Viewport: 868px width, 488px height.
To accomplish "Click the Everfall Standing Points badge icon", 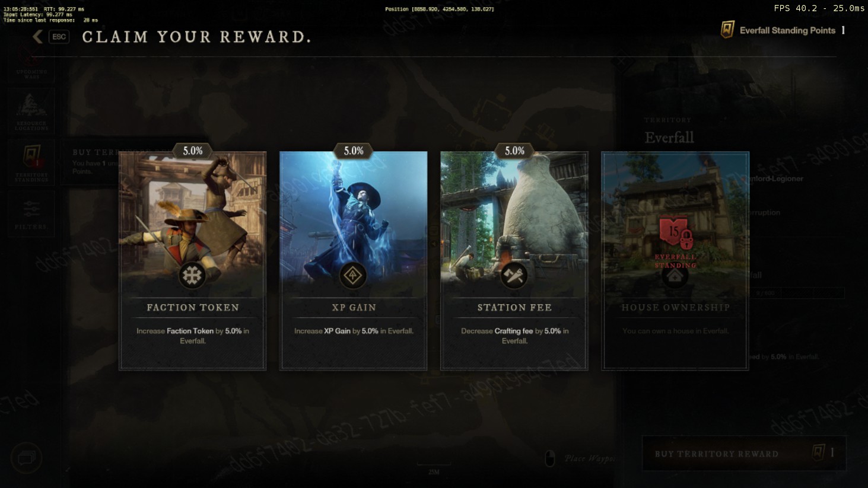I will [x=727, y=30].
